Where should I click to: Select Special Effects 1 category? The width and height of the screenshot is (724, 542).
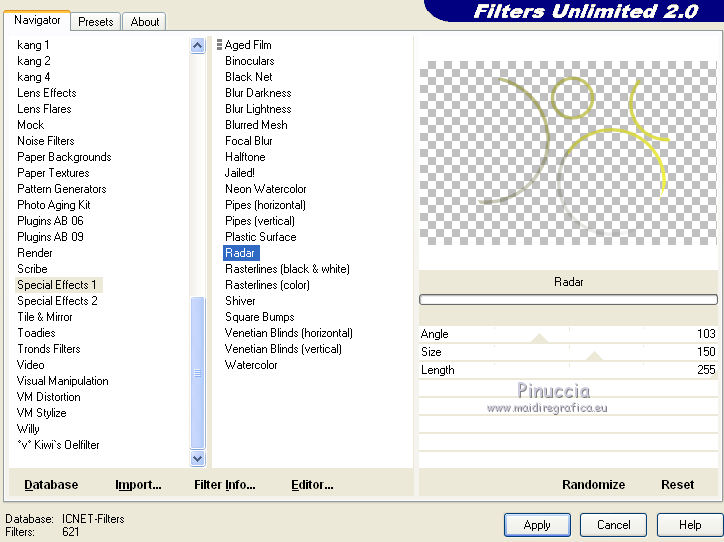click(59, 285)
